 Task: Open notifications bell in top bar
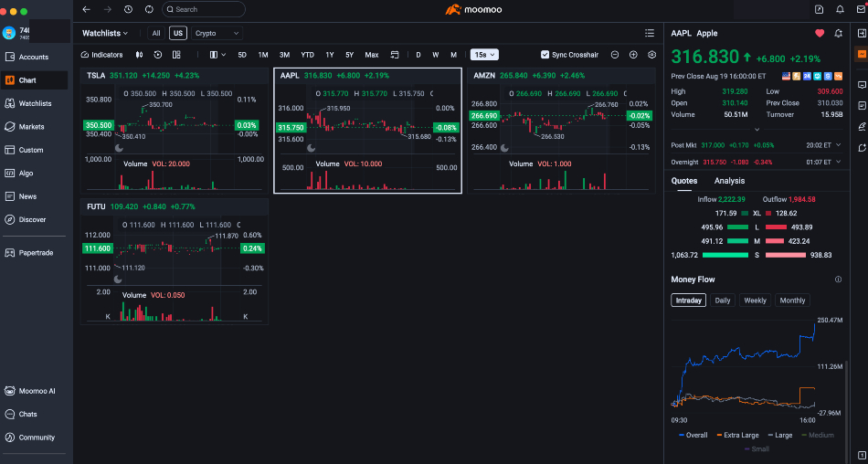pos(840,9)
